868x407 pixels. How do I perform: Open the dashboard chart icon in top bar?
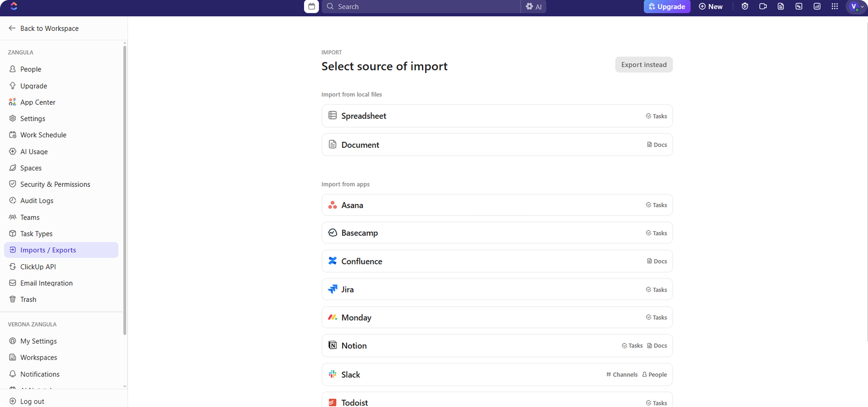[817, 6]
